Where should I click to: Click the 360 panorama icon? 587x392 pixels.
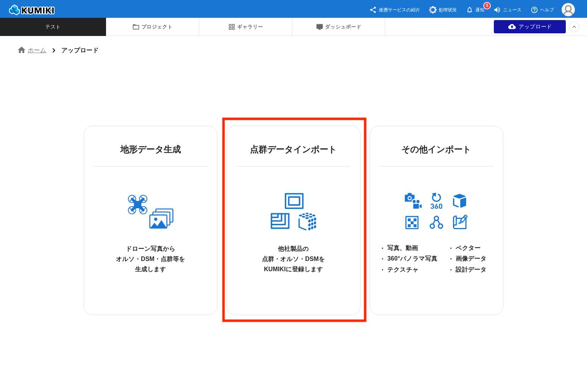(x=436, y=201)
